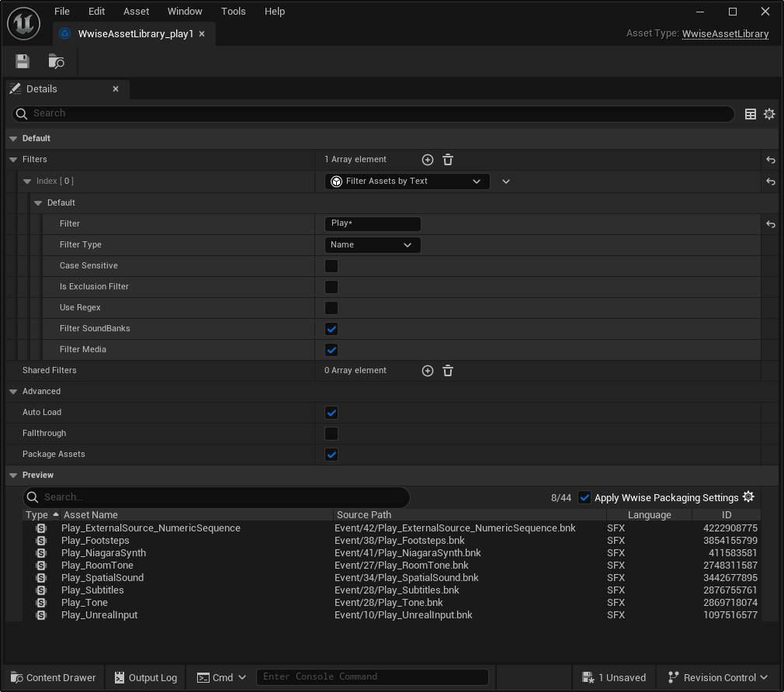Uncheck Apply Wwise Packaging Settings

click(x=585, y=497)
